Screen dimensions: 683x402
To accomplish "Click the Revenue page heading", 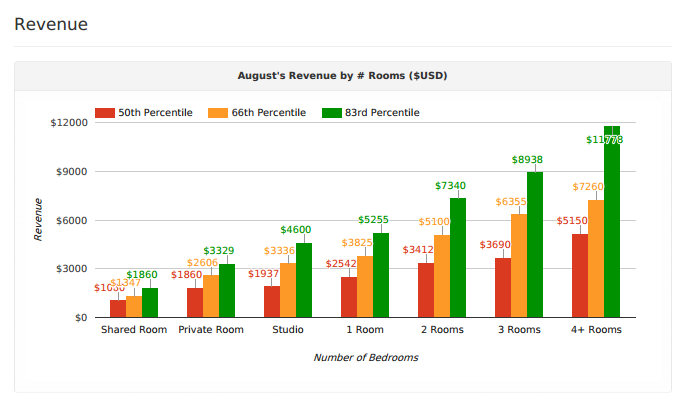I will pos(51,23).
